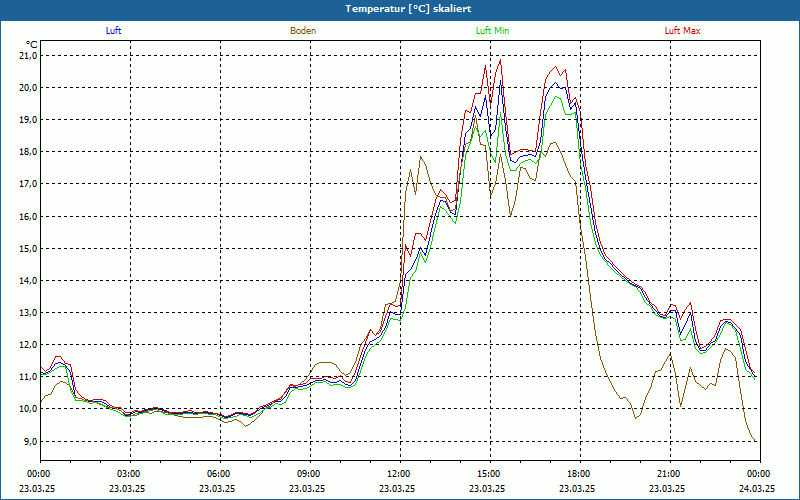Click the '11,0' y-axis value
Screen dimensions: 800x500
pyautogui.click(x=29, y=377)
